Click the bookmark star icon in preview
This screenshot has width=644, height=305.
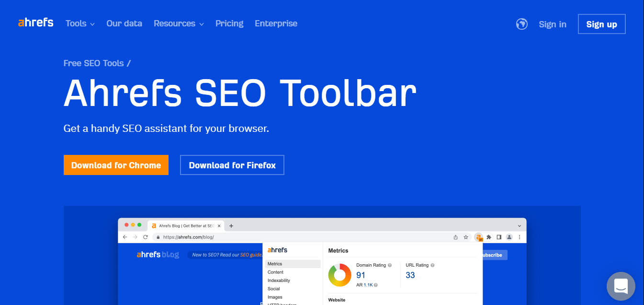click(x=465, y=237)
